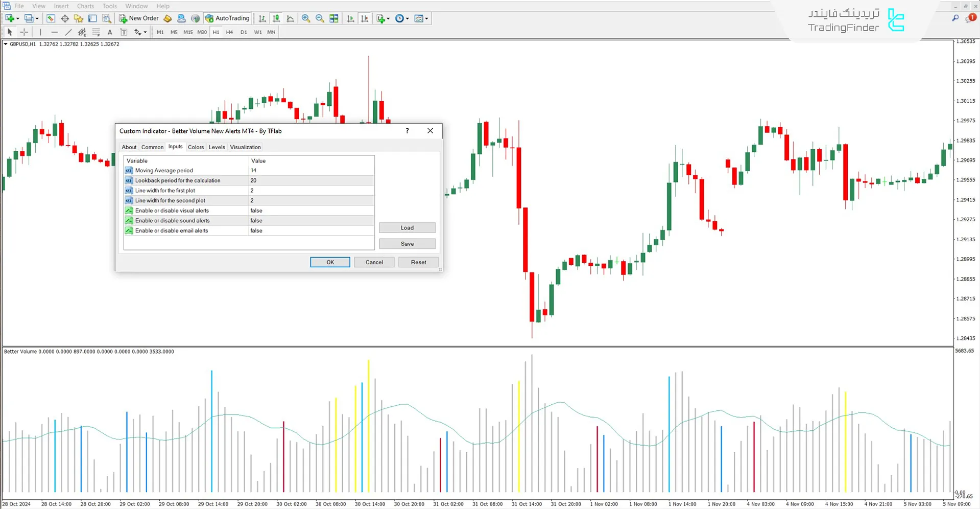The height and width of the screenshot is (509, 980).
Task: Click the Reset button
Action: [x=418, y=262]
